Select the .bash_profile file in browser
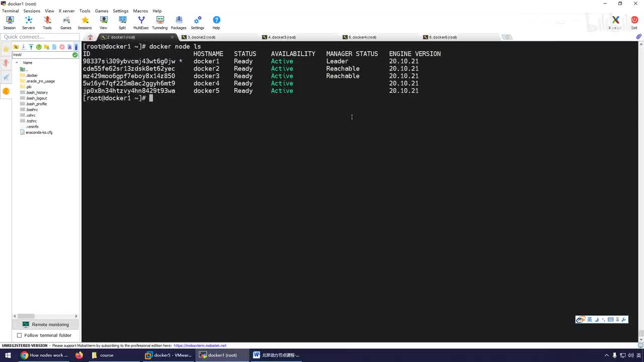The height and width of the screenshot is (362, 644). (x=36, y=104)
